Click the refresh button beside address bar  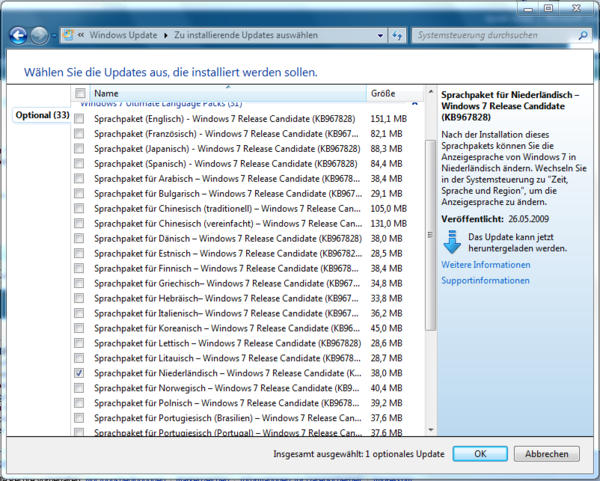[397, 36]
